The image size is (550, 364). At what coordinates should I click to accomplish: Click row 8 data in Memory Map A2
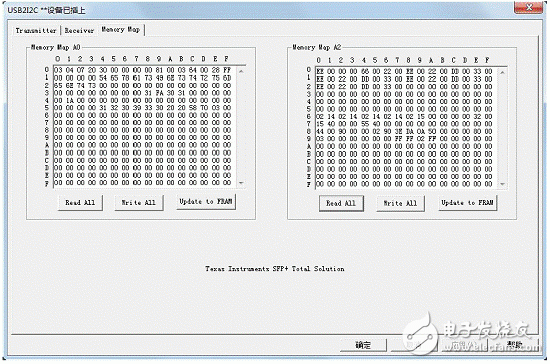[404, 132]
